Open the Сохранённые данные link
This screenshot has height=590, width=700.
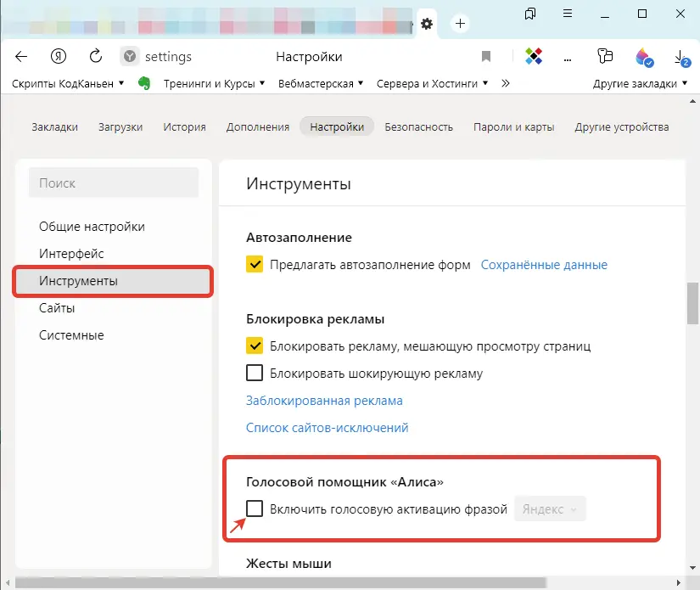tap(544, 265)
